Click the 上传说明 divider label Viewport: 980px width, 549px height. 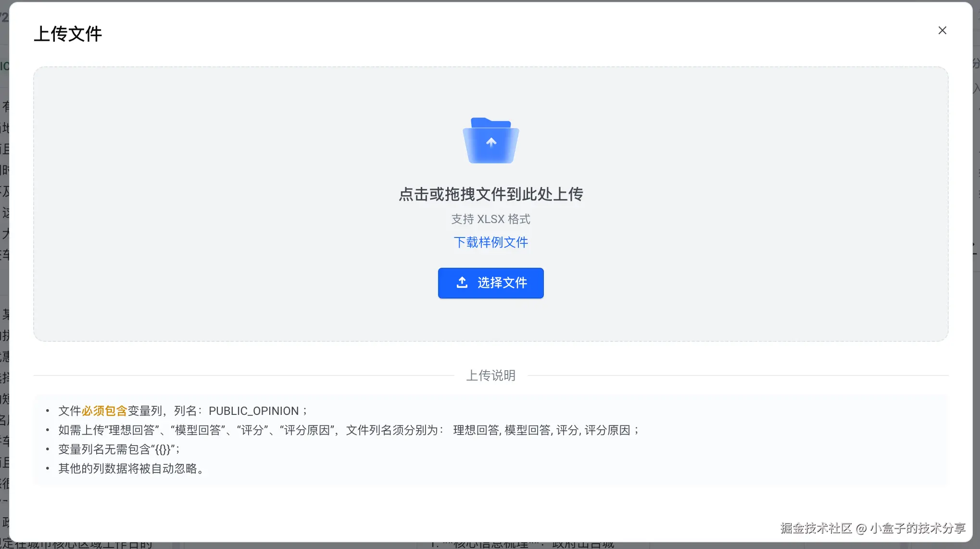pos(490,375)
